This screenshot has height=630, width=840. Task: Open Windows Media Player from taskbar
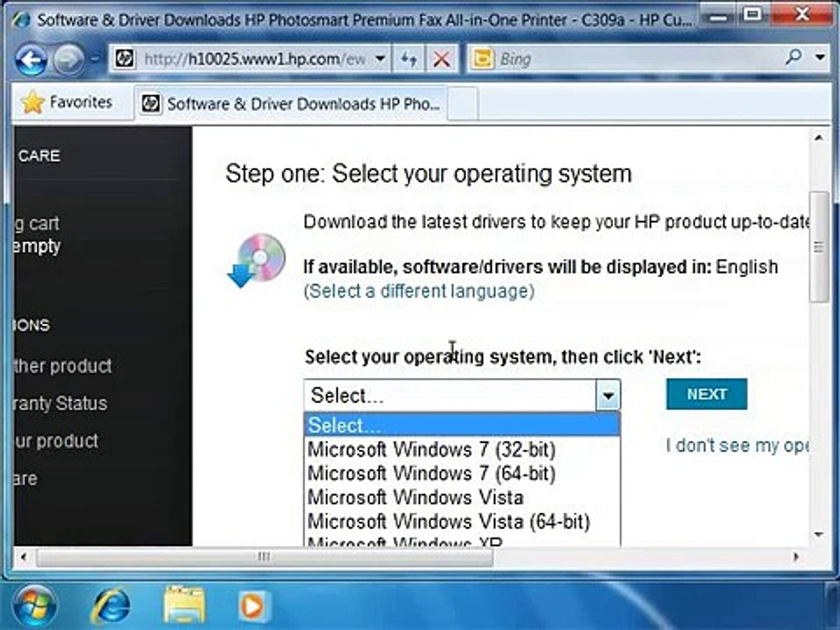tap(254, 607)
